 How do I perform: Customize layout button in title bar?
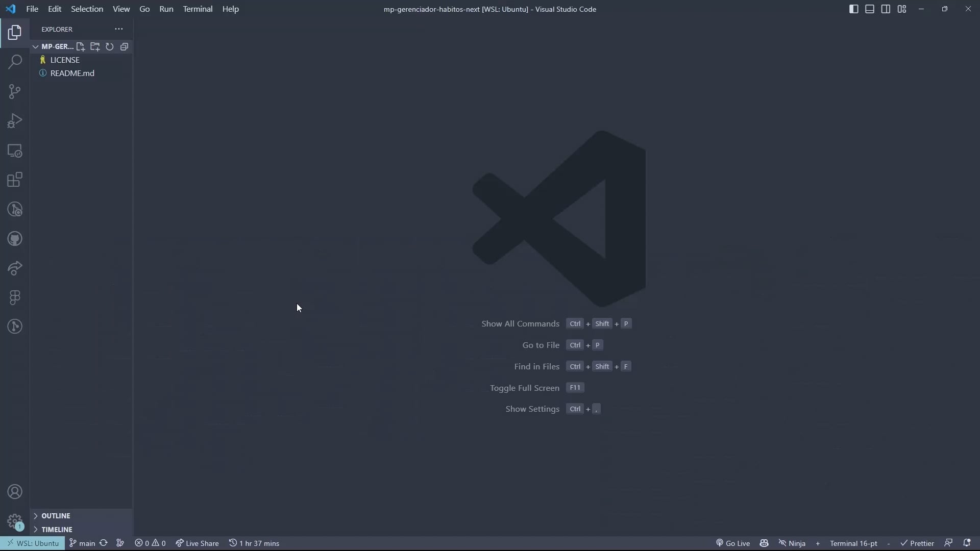pyautogui.click(x=902, y=9)
